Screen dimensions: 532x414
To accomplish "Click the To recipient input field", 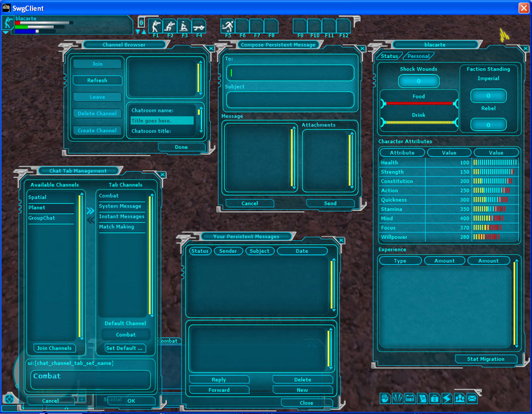I will pyautogui.click(x=290, y=73).
